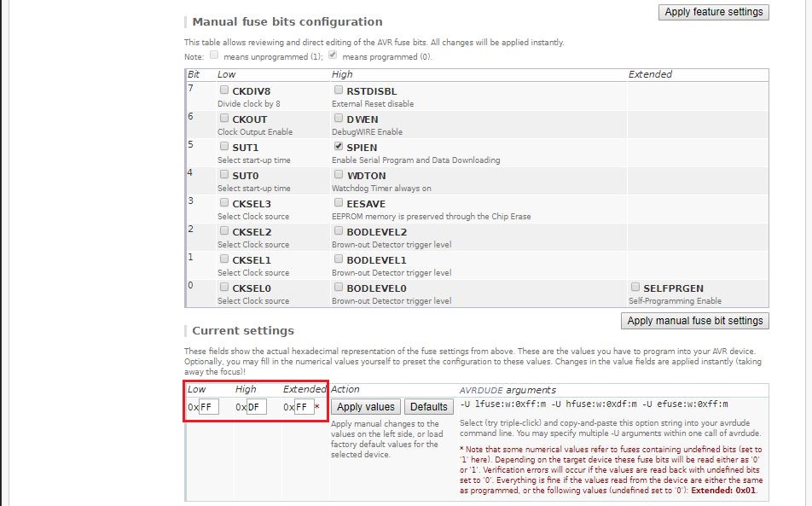The height and width of the screenshot is (506, 812).
Task: Toggle the SUT0 fuse bit
Action: click(224, 175)
